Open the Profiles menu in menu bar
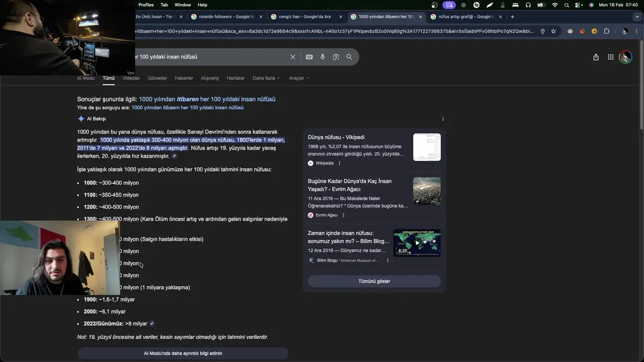644x362 pixels. 146,5
